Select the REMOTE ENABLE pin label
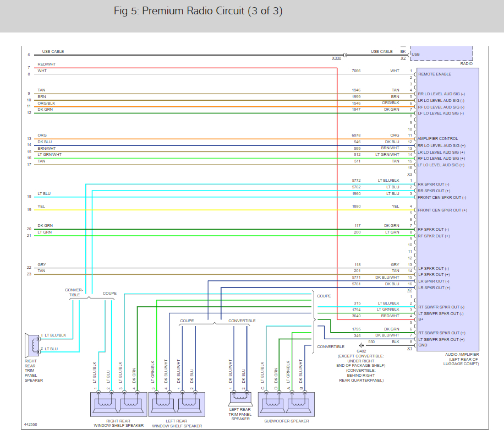 click(435, 74)
